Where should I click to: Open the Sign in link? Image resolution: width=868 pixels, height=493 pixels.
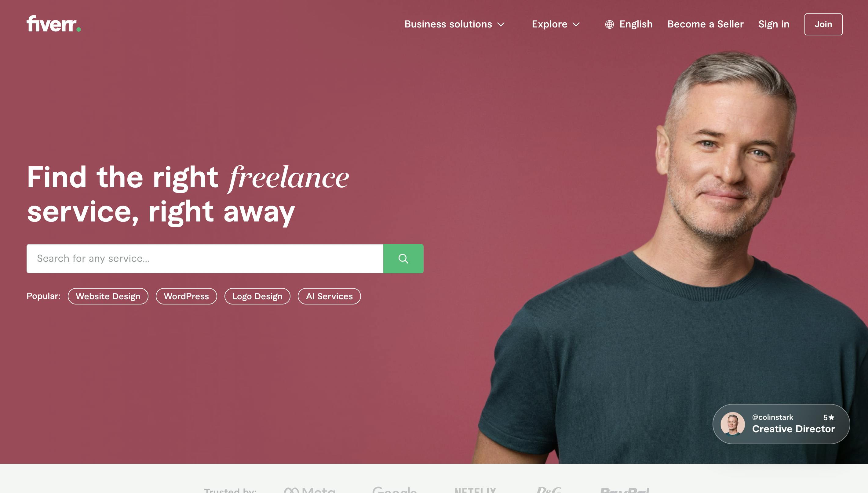tap(774, 24)
